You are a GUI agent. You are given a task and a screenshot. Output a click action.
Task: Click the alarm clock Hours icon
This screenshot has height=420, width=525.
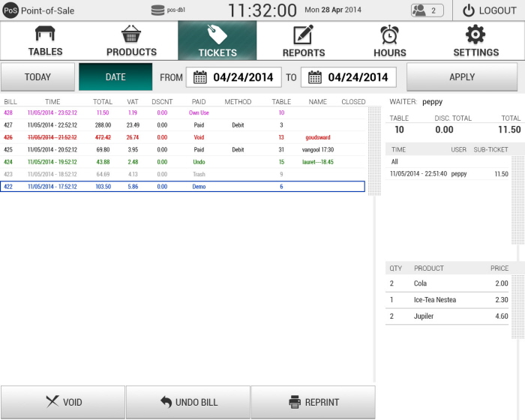(390, 34)
